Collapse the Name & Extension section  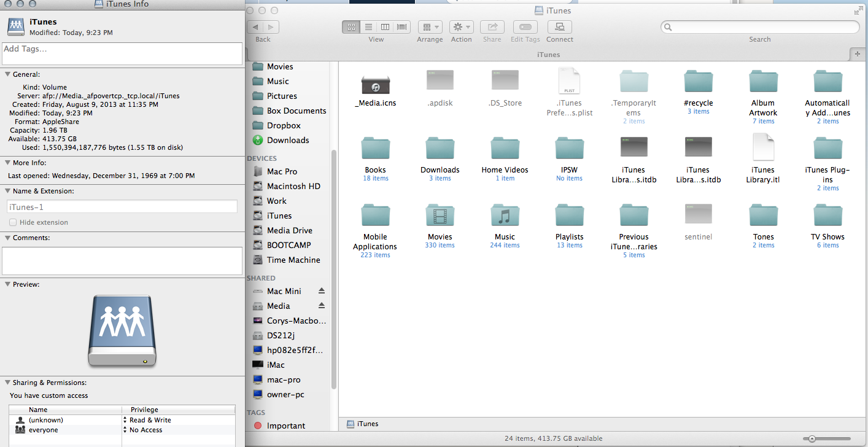click(x=7, y=191)
